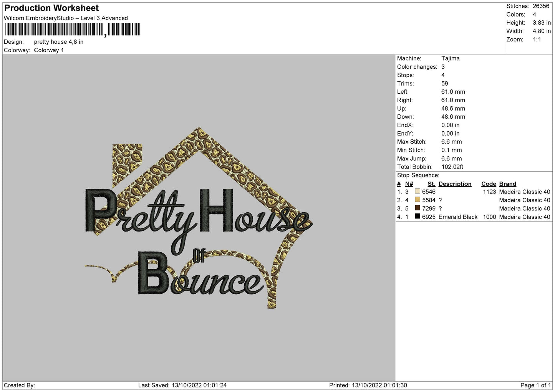This screenshot has width=555, height=392.
Task: Click the N# column header
Action: [409, 184]
